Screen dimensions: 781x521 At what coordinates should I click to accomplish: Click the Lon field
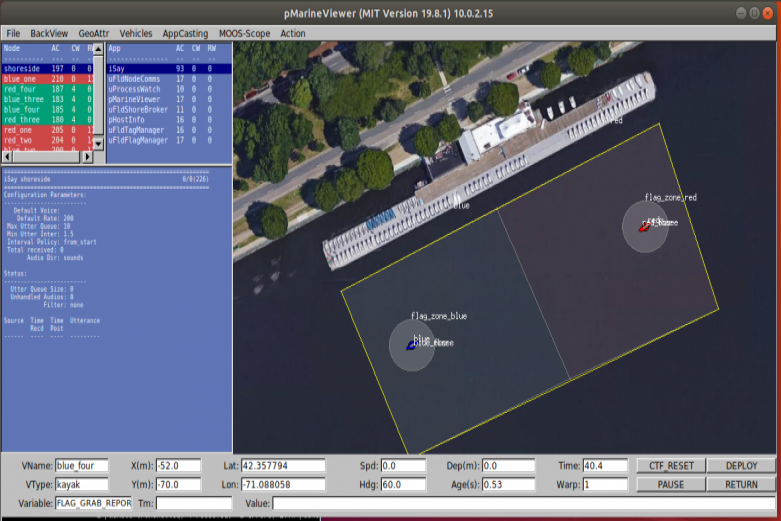(283, 485)
